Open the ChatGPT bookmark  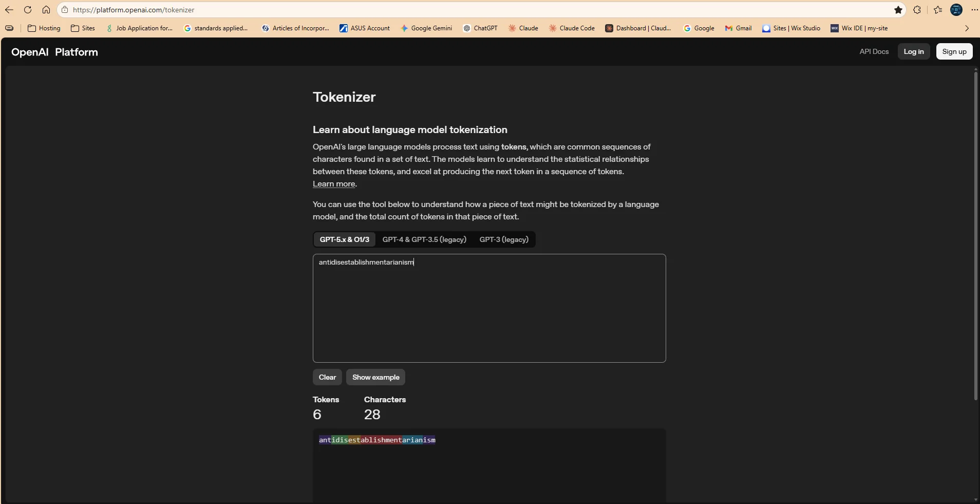click(x=480, y=28)
